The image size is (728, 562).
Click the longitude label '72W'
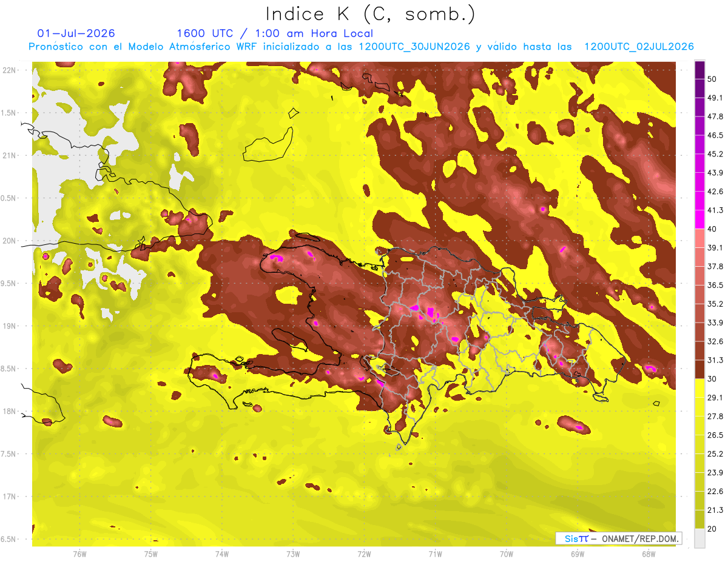364,554
